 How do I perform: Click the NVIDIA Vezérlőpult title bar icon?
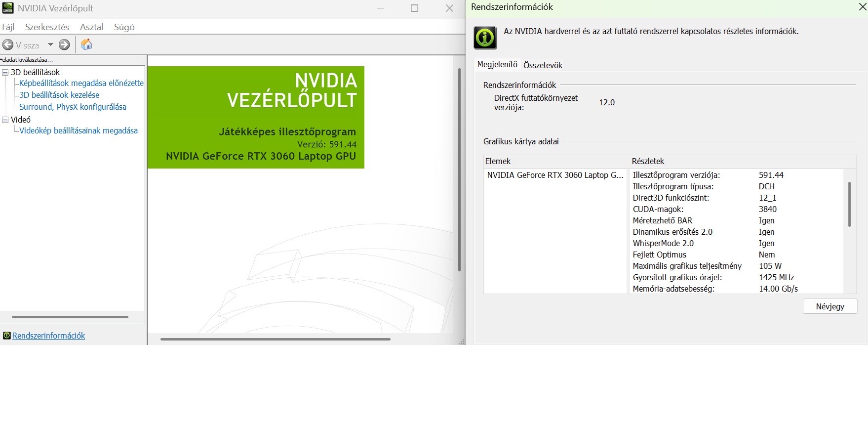[8, 8]
